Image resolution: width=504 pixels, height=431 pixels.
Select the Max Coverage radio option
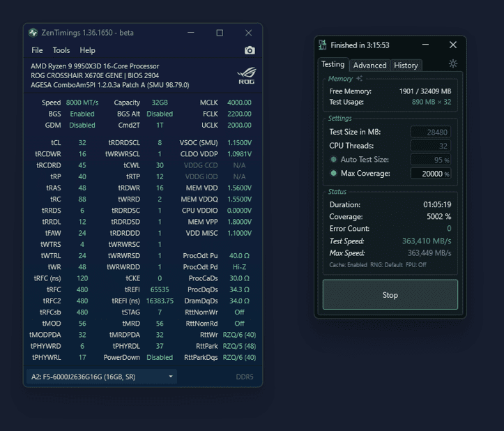tap(334, 173)
